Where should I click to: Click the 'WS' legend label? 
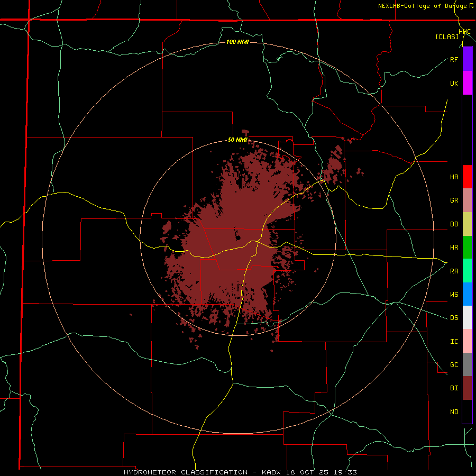(454, 294)
